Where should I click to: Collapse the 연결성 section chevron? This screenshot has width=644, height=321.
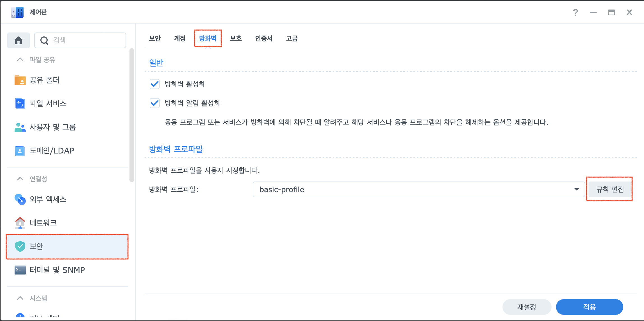pos(20,179)
